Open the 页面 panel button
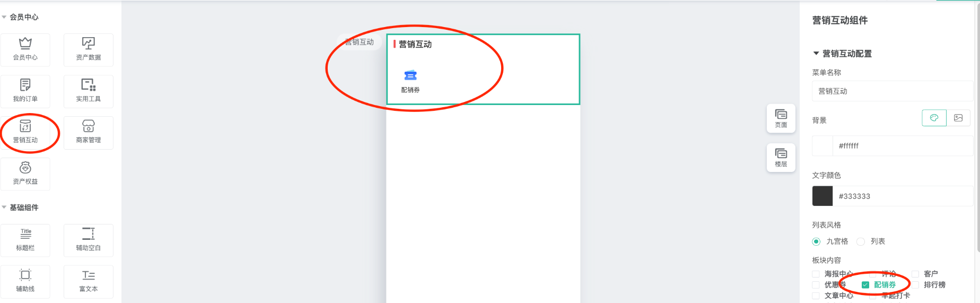 (x=781, y=118)
